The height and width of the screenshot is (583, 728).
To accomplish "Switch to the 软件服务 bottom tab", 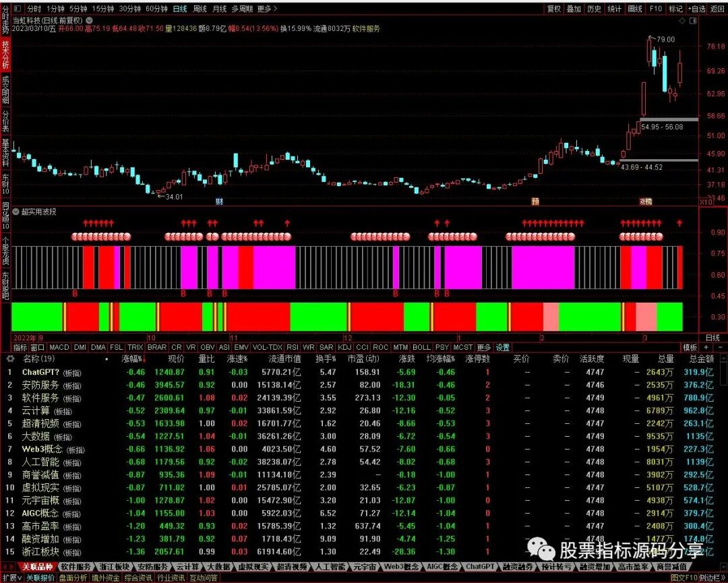I will click(75, 567).
